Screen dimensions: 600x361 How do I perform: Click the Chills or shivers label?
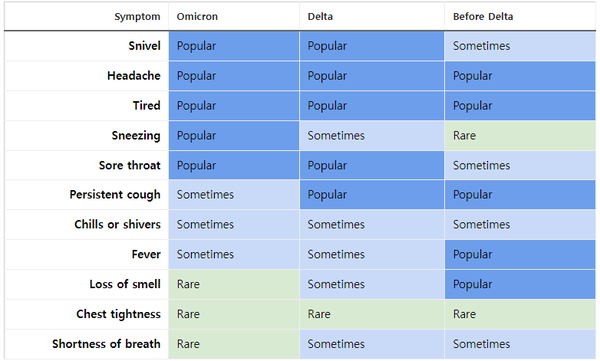click(x=117, y=224)
